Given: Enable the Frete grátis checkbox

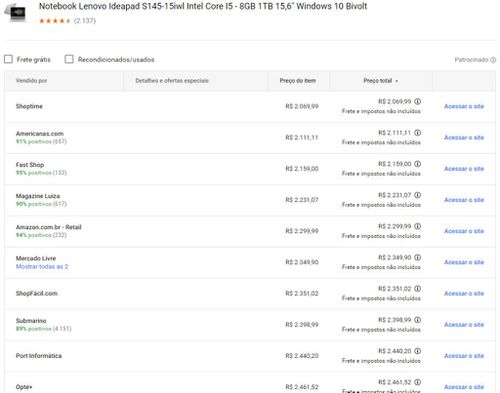Looking at the screenshot, I should (8, 59).
